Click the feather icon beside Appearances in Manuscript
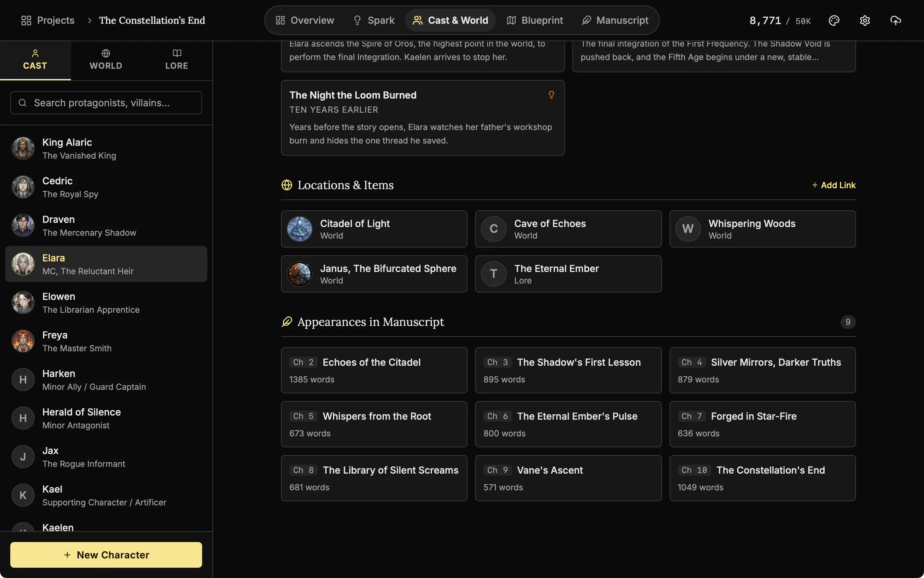924x578 pixels. (287, 322)
